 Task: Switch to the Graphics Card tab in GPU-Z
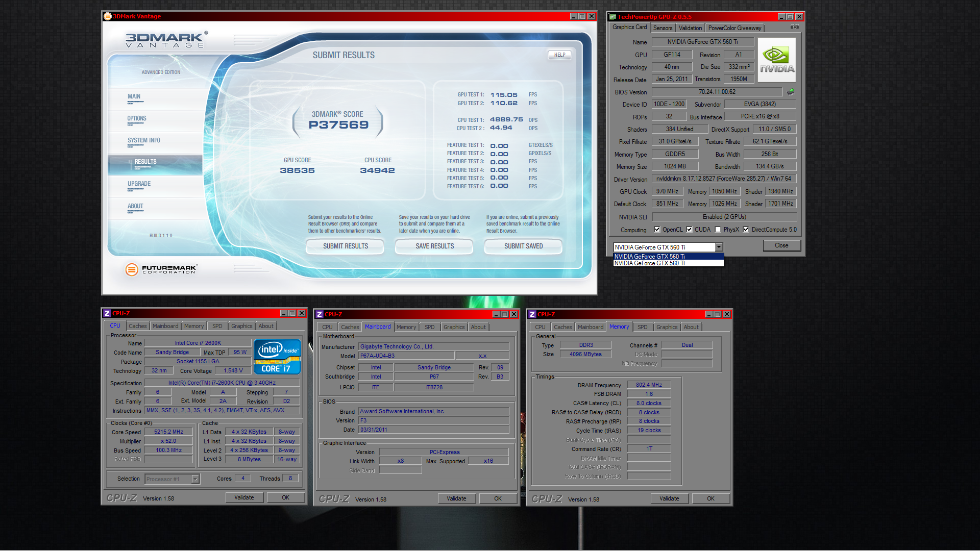(629, 27)
